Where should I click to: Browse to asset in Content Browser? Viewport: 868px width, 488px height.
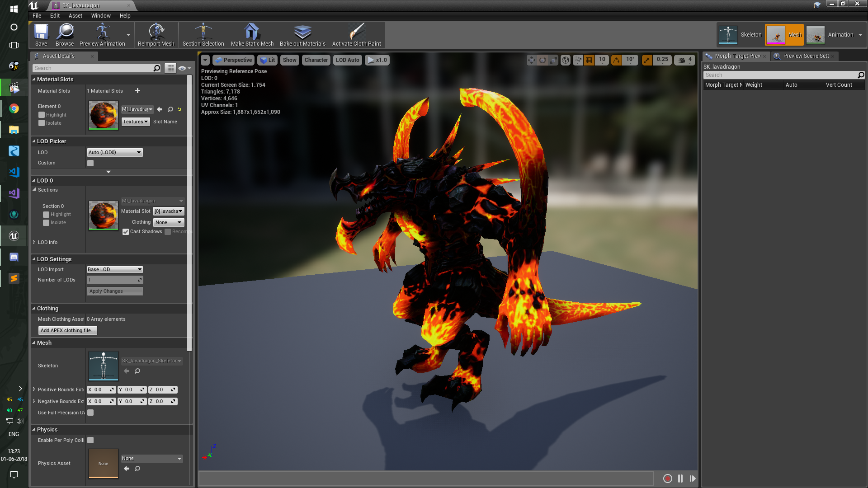[65, 35]
